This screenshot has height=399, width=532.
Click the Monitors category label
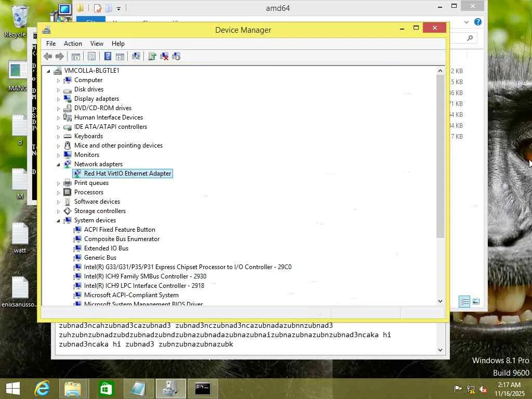coord(87,155)
